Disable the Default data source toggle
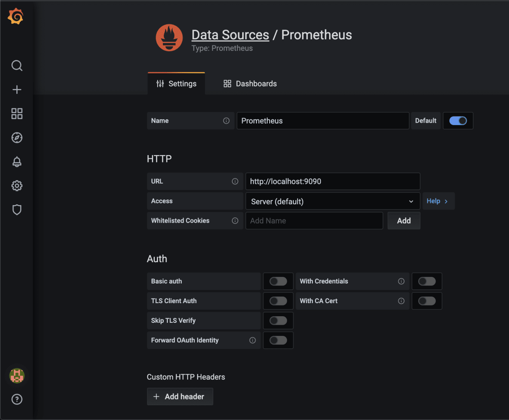 458,121
